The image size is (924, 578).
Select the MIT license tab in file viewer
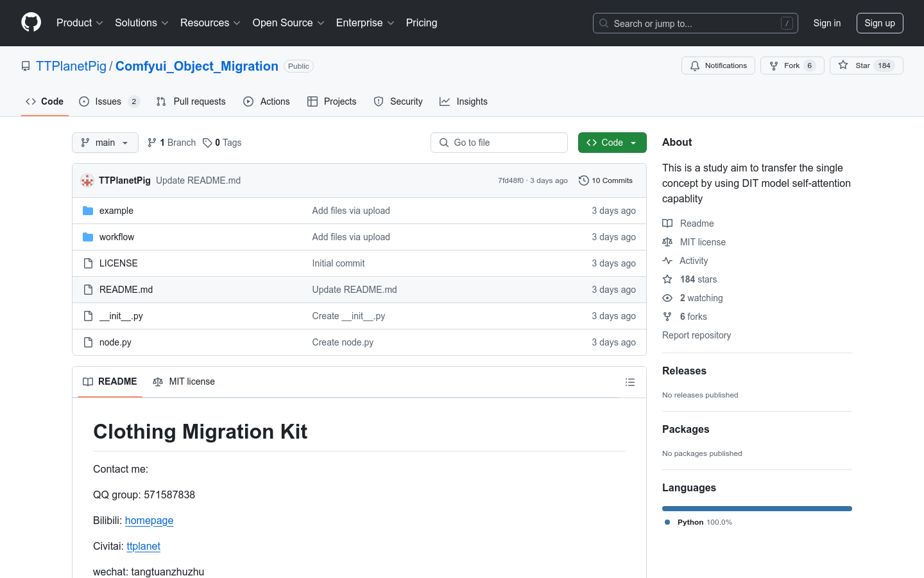(184, 381)
